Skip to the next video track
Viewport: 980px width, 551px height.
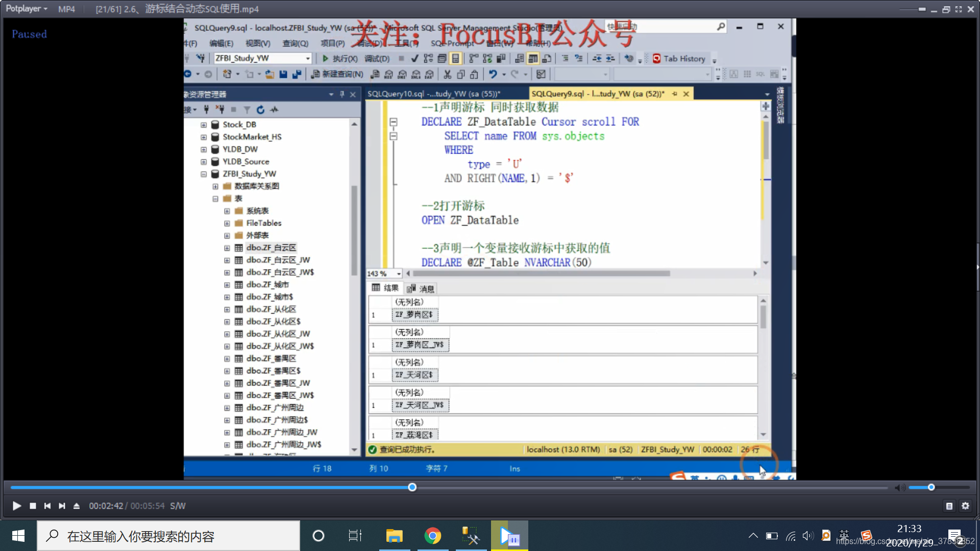point(62,506)
